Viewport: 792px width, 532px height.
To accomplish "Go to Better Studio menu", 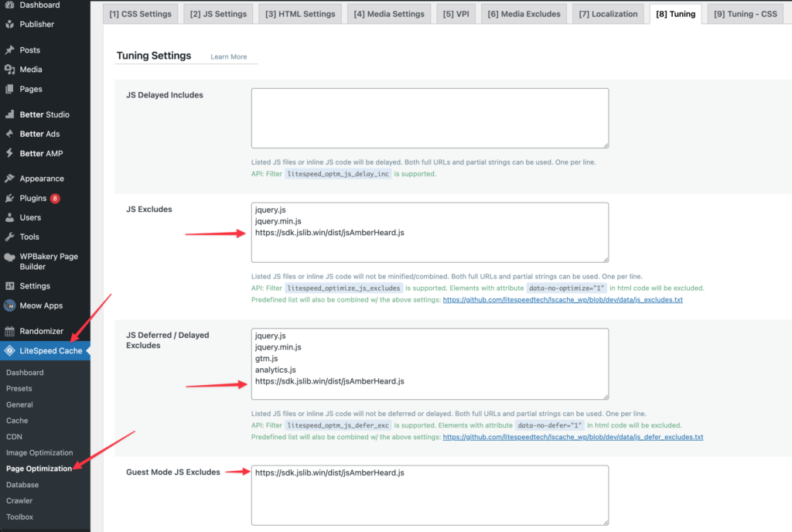I will coord(46,114).
